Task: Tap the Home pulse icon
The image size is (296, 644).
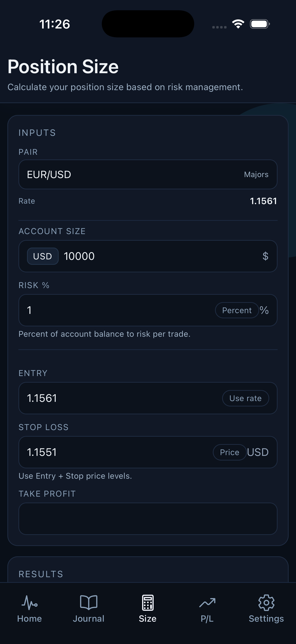Action: tap(29, 602)
